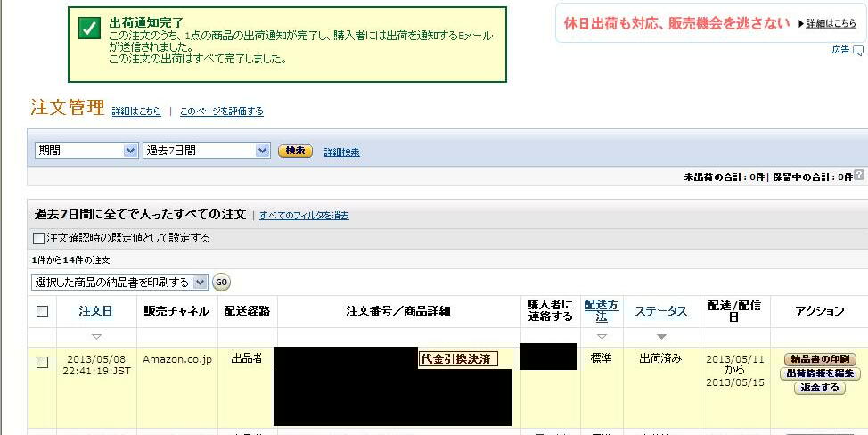Image resolution: width=868 pixels, height=435 pixels.
Task: Sort by 配送方法 column header
Action: pyautogui.click(x=602, y=310)
